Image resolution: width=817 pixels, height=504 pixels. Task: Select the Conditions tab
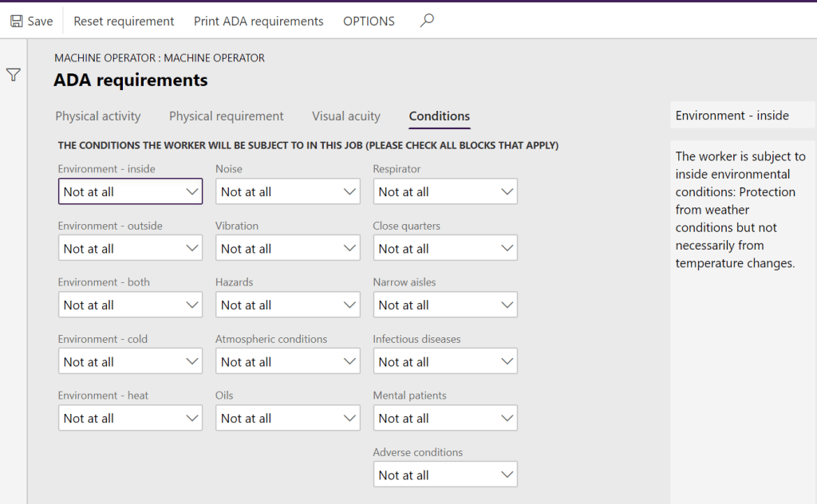click(x=439, y=116)
